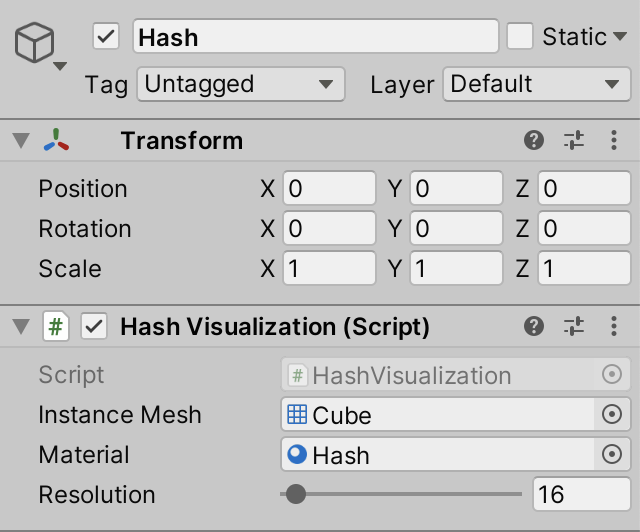Click the Resolution slider handle
The image size is (640, 532).
click(x=296, y=494)
